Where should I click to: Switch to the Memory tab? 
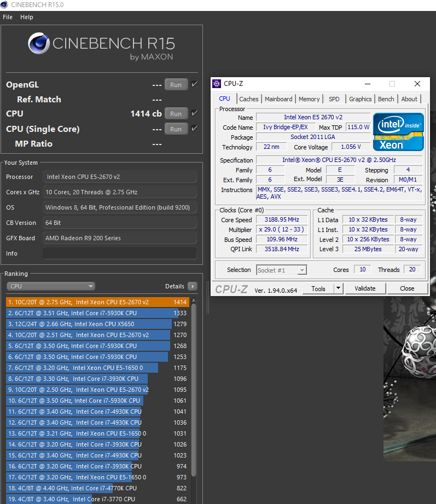click(309, 99)
